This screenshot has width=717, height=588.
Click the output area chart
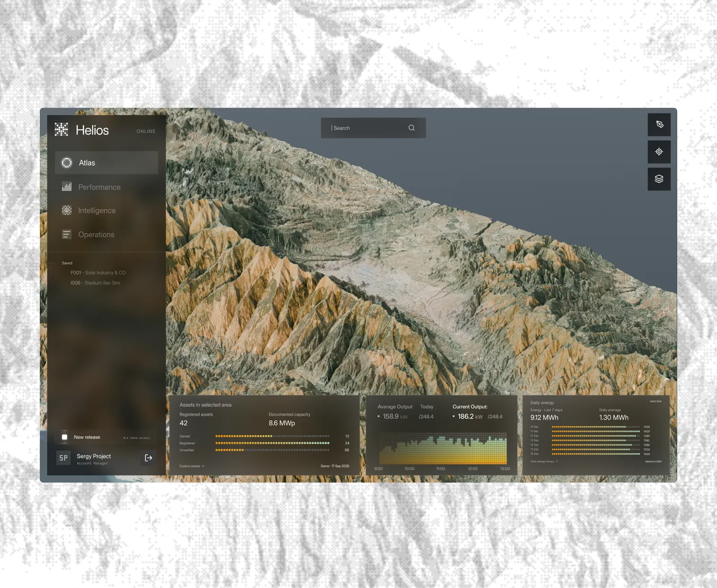443,449
